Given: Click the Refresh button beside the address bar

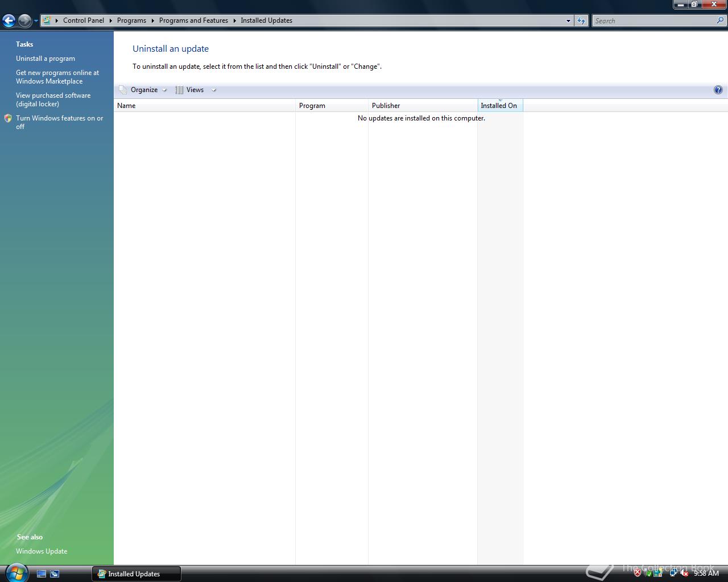Looking at the screenshot, I should click(x=581, y=21).
